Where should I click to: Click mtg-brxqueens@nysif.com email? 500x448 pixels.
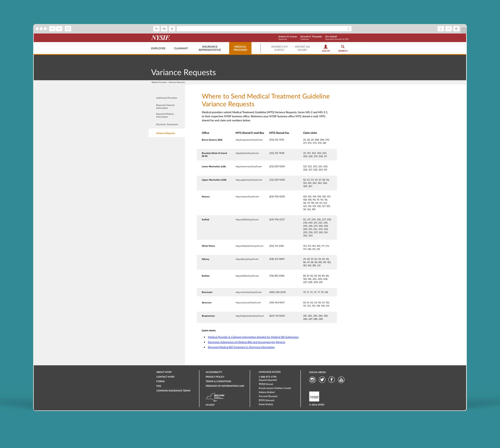[x=249, y=140]
